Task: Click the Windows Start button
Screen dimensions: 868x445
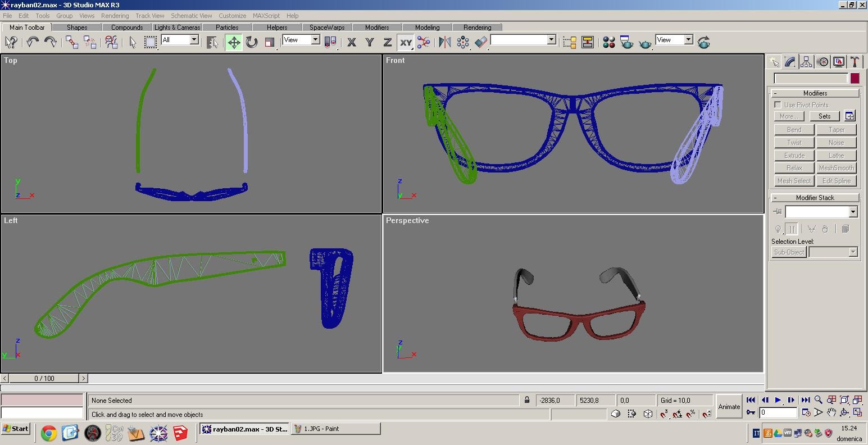Action: click(x=16, y=429)
